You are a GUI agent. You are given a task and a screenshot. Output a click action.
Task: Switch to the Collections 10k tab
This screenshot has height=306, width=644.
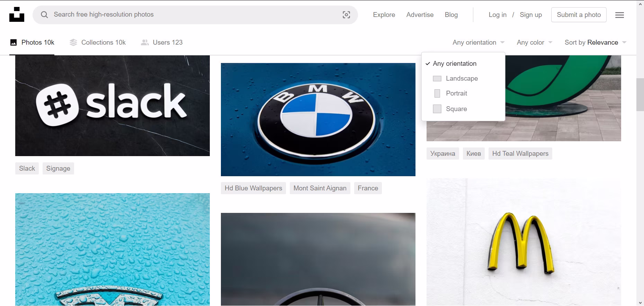[98, 43]
